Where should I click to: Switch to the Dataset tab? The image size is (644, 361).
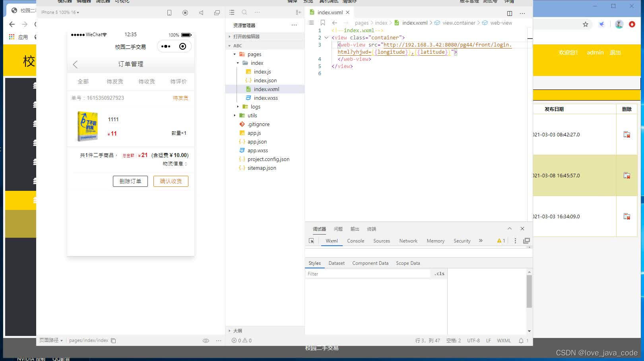[337, 263]
